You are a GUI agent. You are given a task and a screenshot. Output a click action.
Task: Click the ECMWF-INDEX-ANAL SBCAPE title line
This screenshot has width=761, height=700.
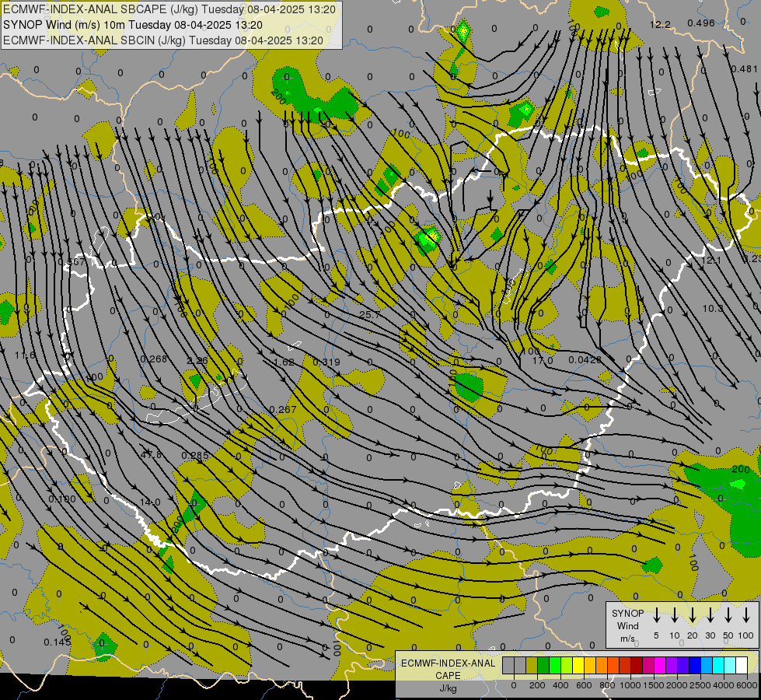pos(169,9)
